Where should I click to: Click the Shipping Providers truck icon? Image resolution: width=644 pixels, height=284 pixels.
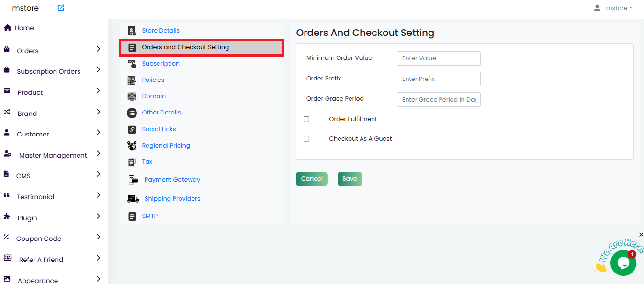133,199
